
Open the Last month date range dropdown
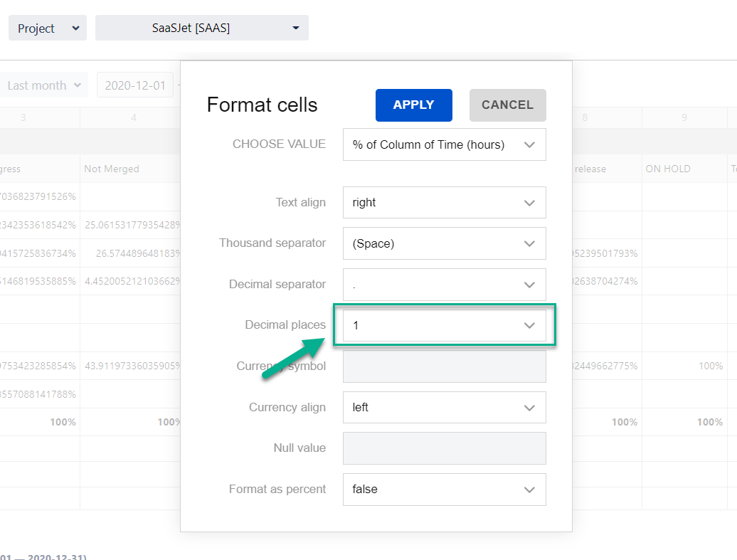45,85
